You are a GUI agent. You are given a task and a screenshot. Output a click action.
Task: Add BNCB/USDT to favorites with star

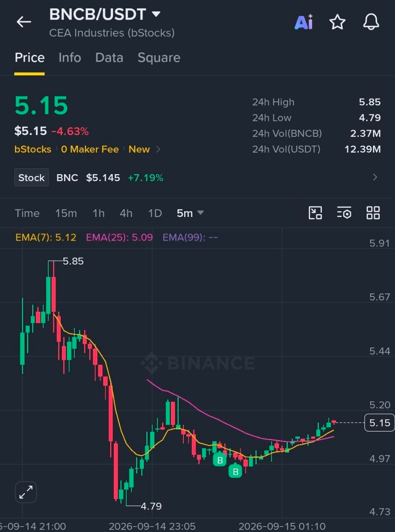[337, 22]
